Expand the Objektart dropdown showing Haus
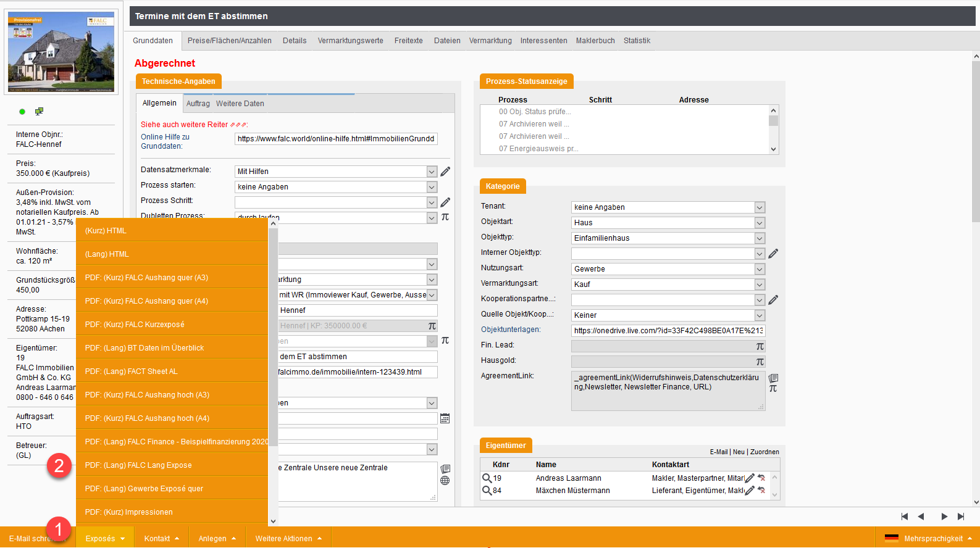This screenshot has height=548, width=980. 760,223
